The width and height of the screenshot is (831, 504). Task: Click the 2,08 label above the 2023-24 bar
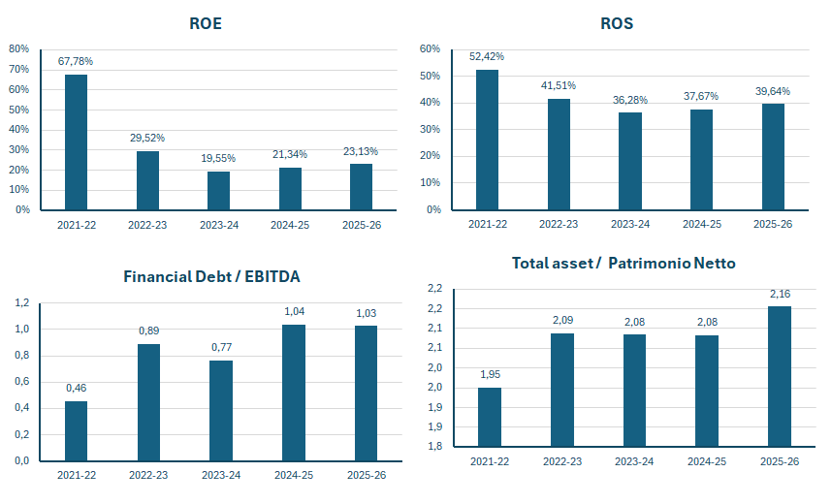coord(634,322)
